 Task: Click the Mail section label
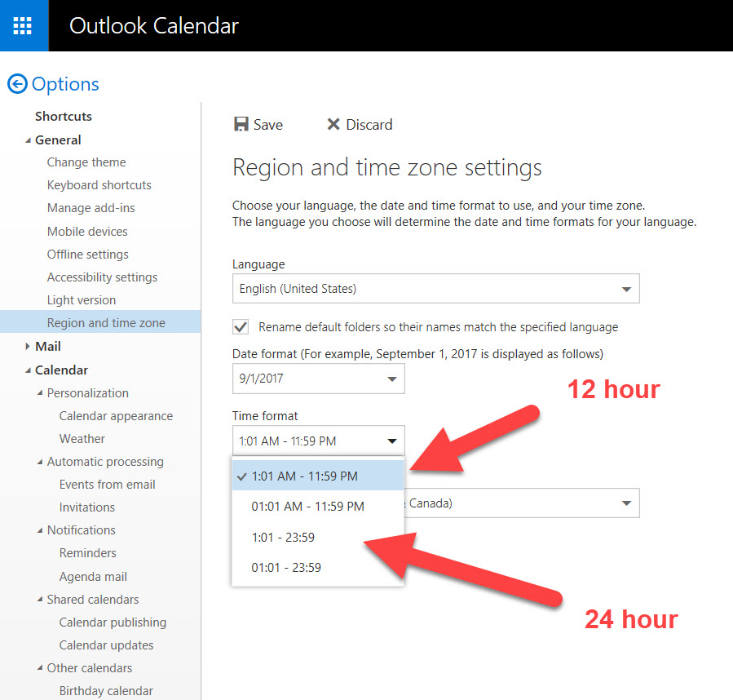pyautogui.click(x=48, y=346)
